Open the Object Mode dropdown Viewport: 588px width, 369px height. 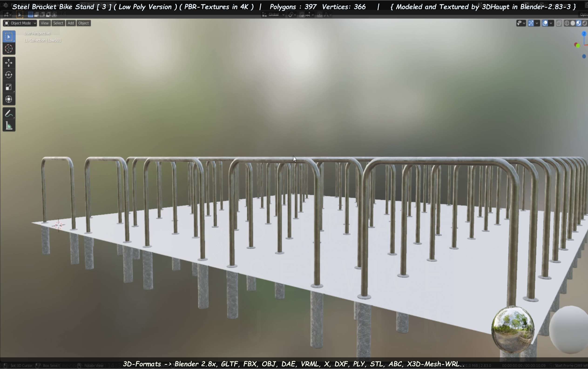coord(20,23)
